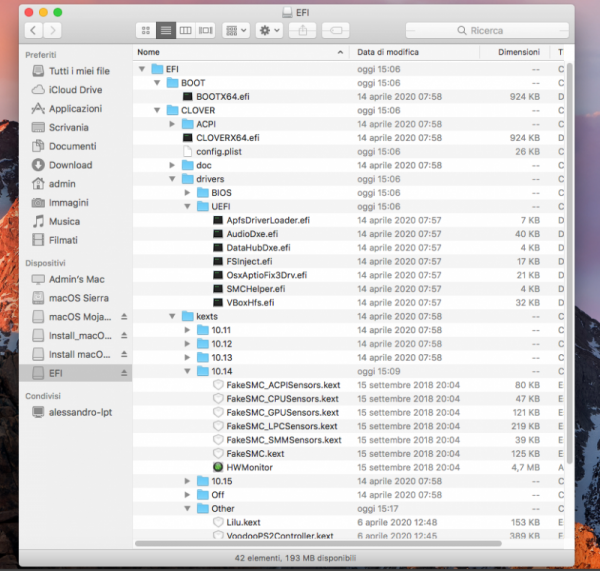The width and height of the screenshot is (600, 571).
Task: Sort by Dimensioni column header
Action: pos(514,52)
